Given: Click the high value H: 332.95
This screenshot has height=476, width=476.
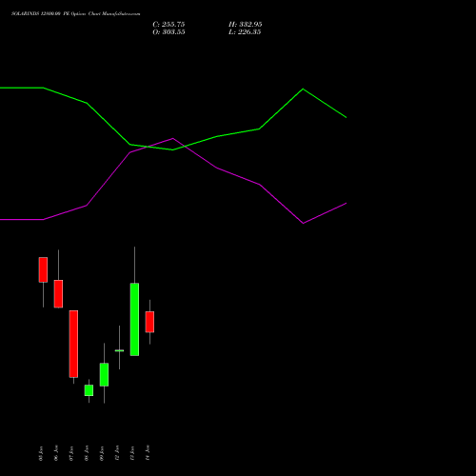Looking at the screenshot, I should point(246,25).
